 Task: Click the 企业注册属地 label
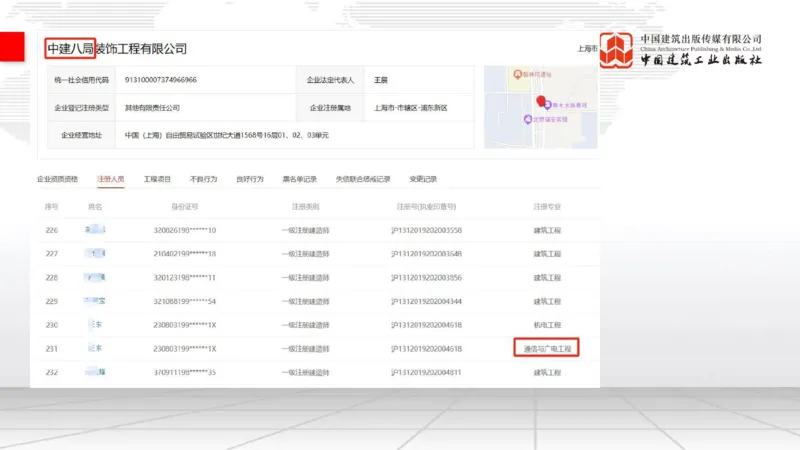[330, 108]
